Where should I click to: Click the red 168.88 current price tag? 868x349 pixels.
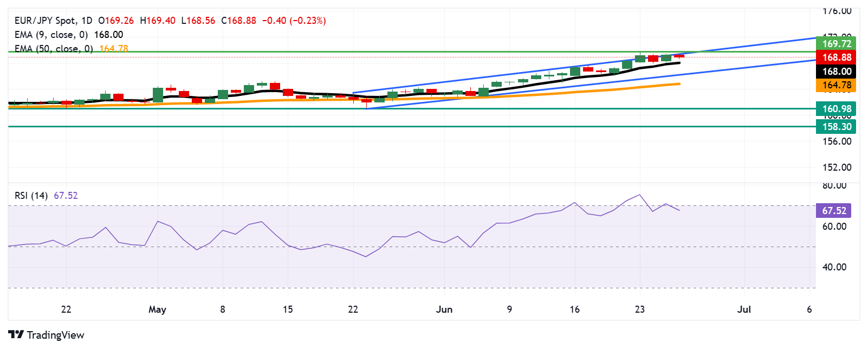837,57
